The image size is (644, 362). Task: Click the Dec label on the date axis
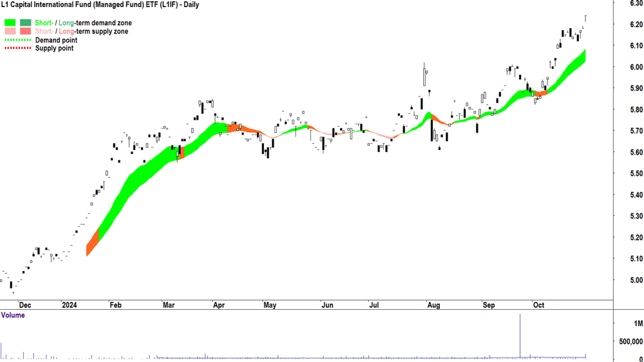pos(25,305)
